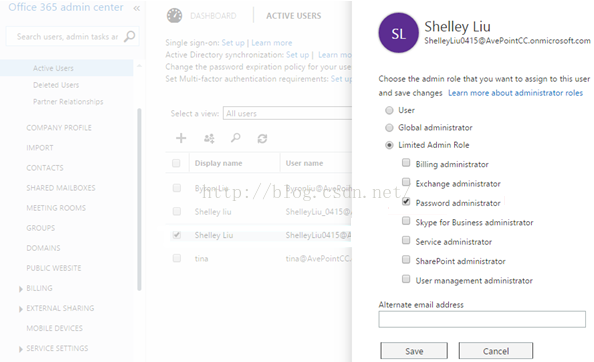Click the Office 365 admin center title

point(66,7)
